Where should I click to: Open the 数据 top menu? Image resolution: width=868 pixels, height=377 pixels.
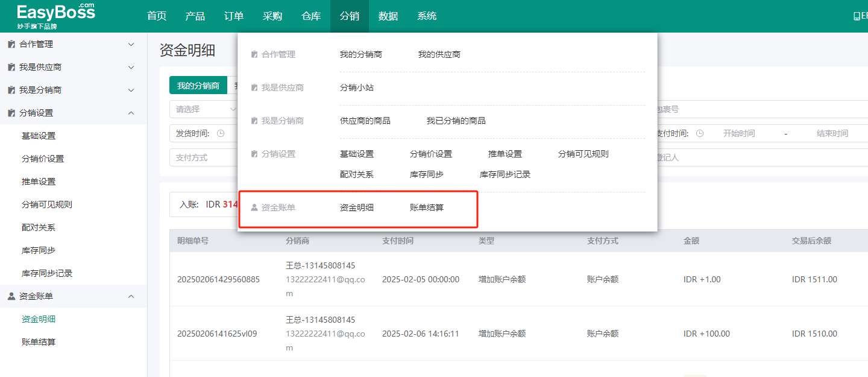[x=388, y=16]
